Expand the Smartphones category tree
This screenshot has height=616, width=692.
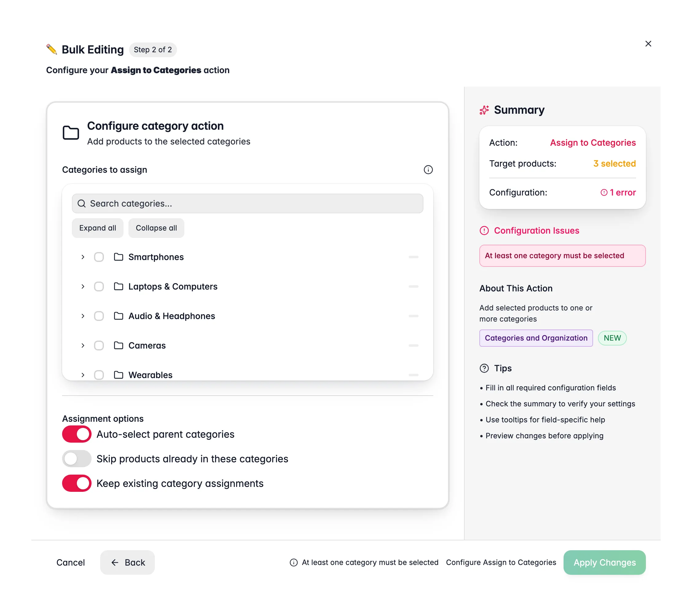(83, 257)
